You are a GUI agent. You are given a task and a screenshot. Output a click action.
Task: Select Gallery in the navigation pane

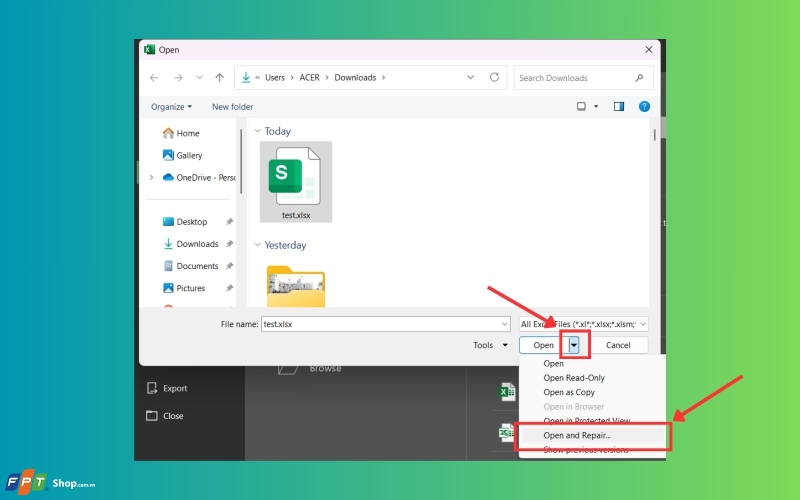click(x=183, y=155)
